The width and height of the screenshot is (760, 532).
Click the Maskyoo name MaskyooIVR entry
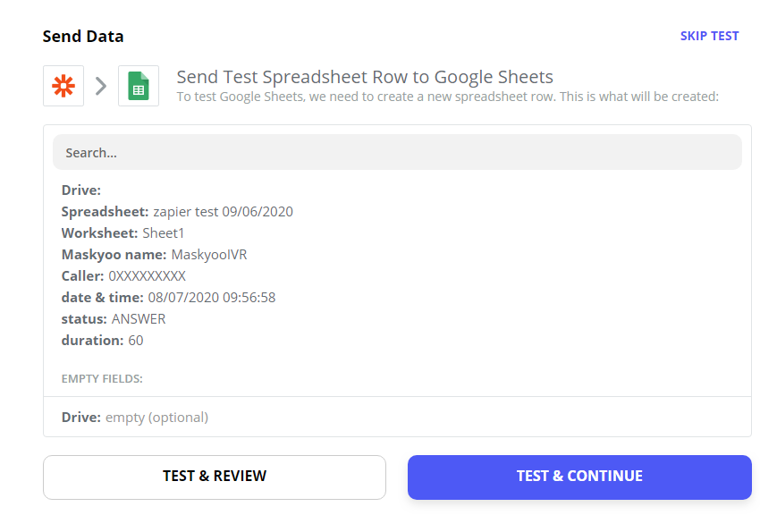(x=154, y=254)
